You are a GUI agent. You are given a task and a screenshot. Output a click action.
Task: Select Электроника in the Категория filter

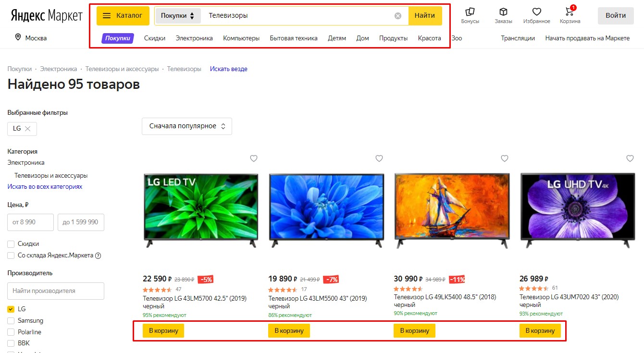(26, 163)
